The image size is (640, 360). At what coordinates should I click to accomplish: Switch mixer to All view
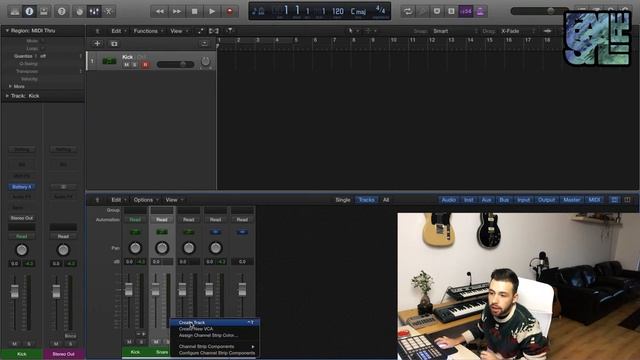coord(386,200)
